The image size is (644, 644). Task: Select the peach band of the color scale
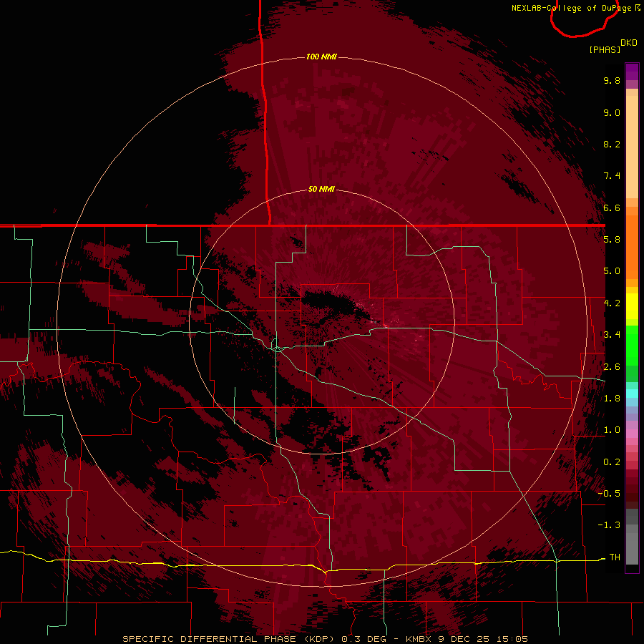pos(632,147)
